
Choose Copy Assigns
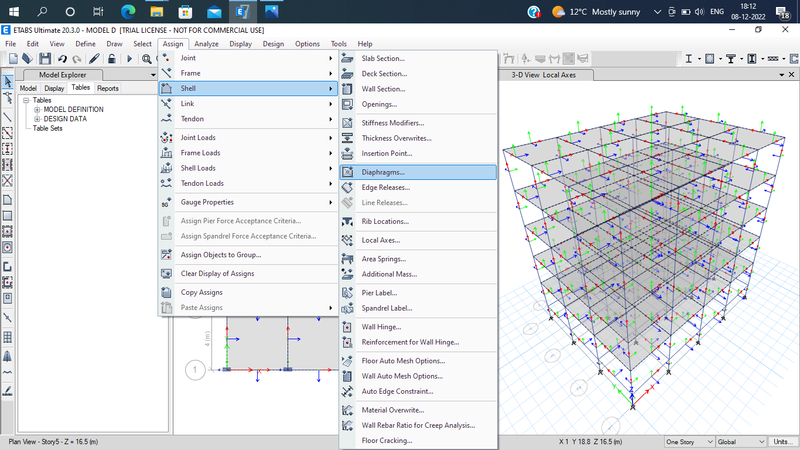pos(248,293)
